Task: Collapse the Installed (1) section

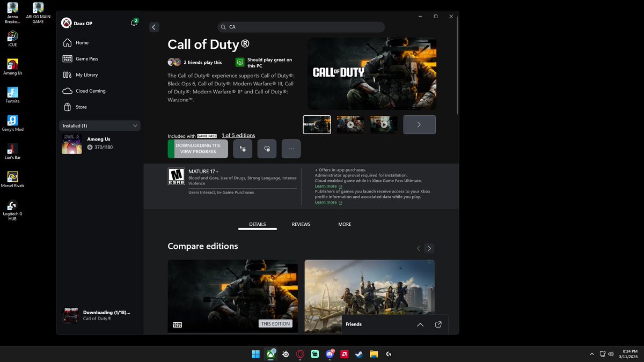Action: [x=100, y=125]
